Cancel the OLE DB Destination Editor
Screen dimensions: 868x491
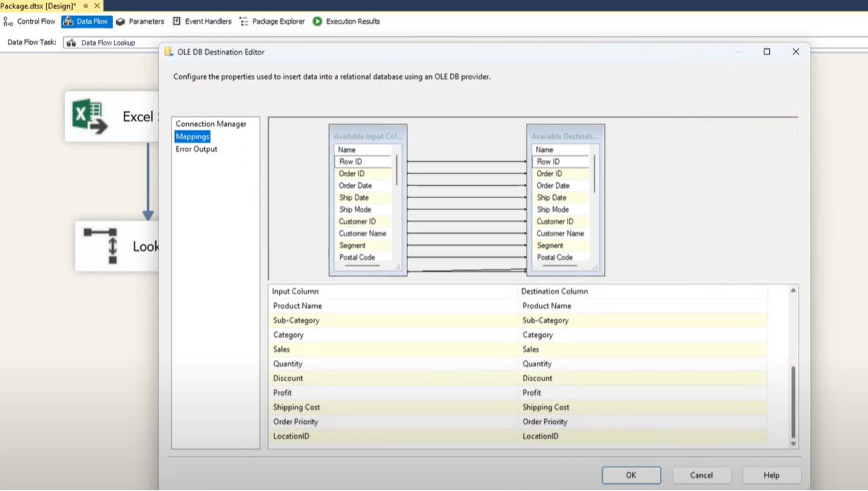click(701, 475)
